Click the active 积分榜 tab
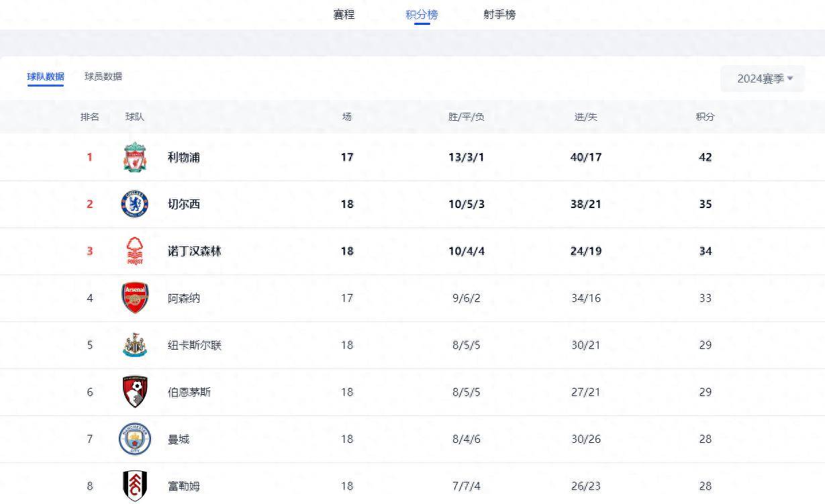 (423, 14)
